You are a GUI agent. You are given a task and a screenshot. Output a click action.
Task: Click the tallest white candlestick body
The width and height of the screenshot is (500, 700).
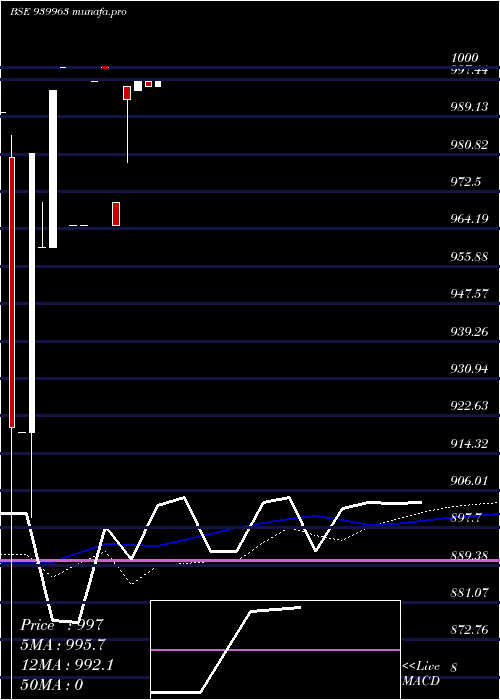coord(32,293)
